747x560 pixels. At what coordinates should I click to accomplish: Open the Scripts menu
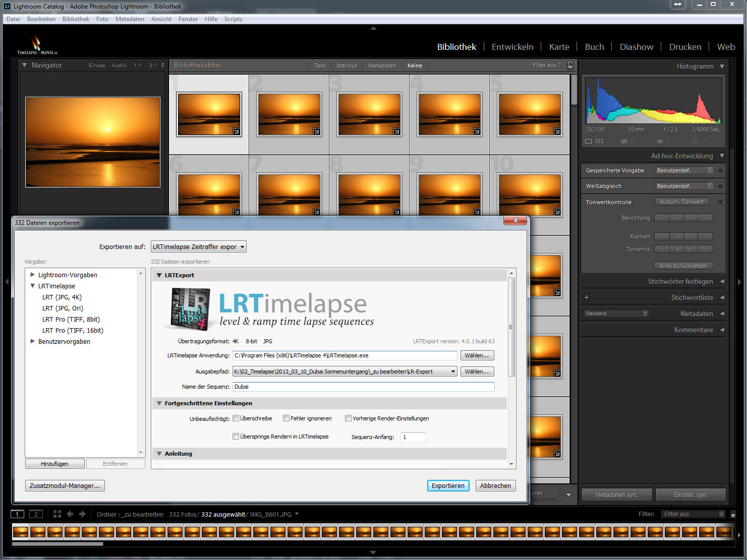pyautogui.click(x=233, y=19)
